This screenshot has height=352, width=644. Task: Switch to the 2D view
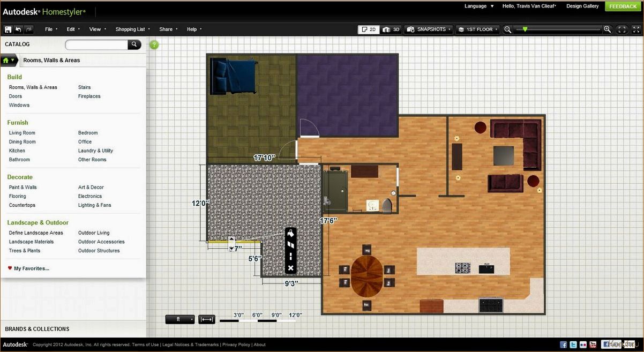369,29
